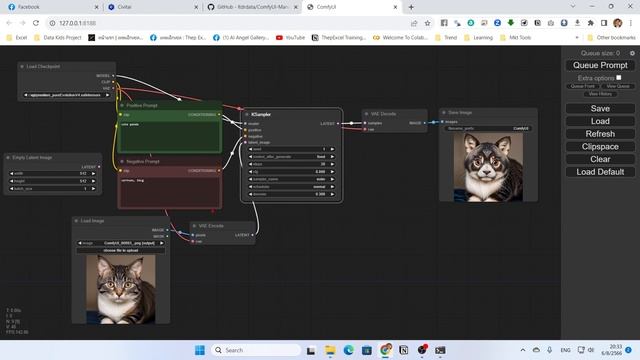Open Data Kids Project bookmark folder
Screen dimensions: 640x360
coord(58,38)
